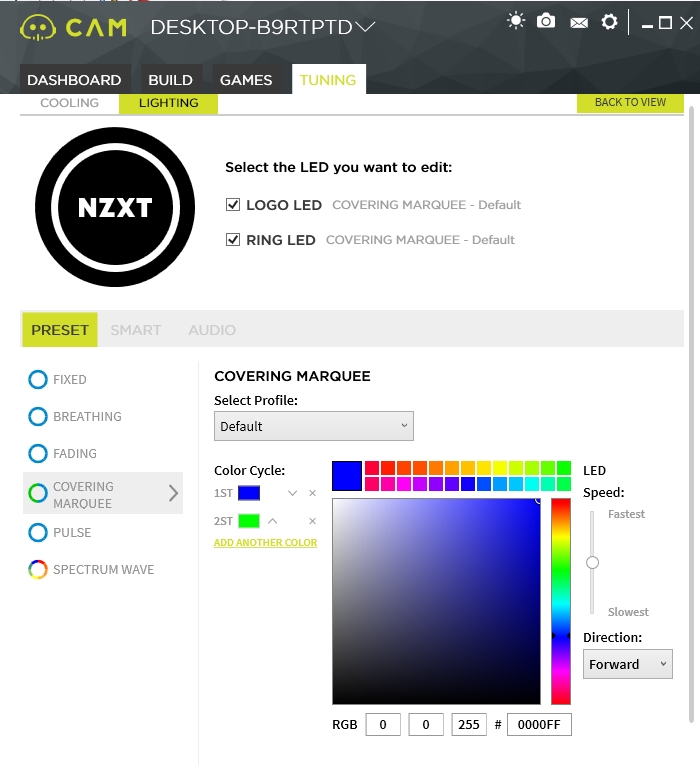Remove the 2ST color with its X icon

313,521
